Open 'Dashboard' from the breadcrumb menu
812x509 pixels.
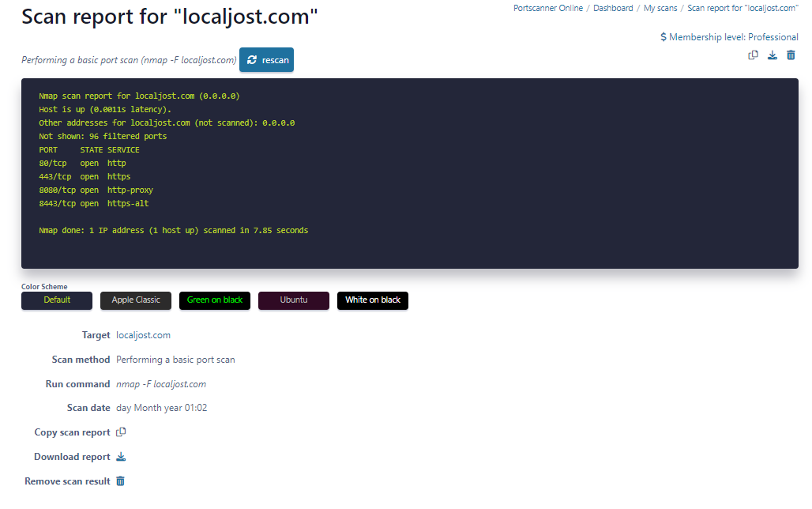click(x=612, y=8)
